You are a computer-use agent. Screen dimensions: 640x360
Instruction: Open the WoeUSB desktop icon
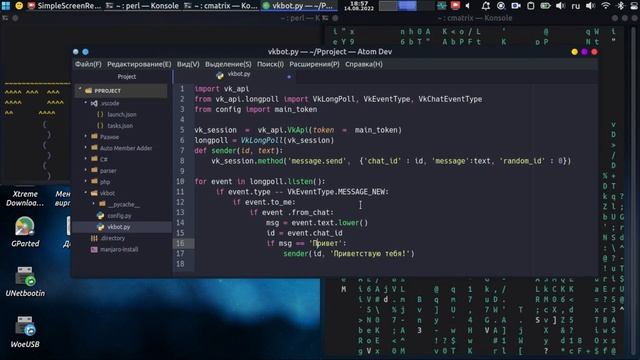(25, 331)
